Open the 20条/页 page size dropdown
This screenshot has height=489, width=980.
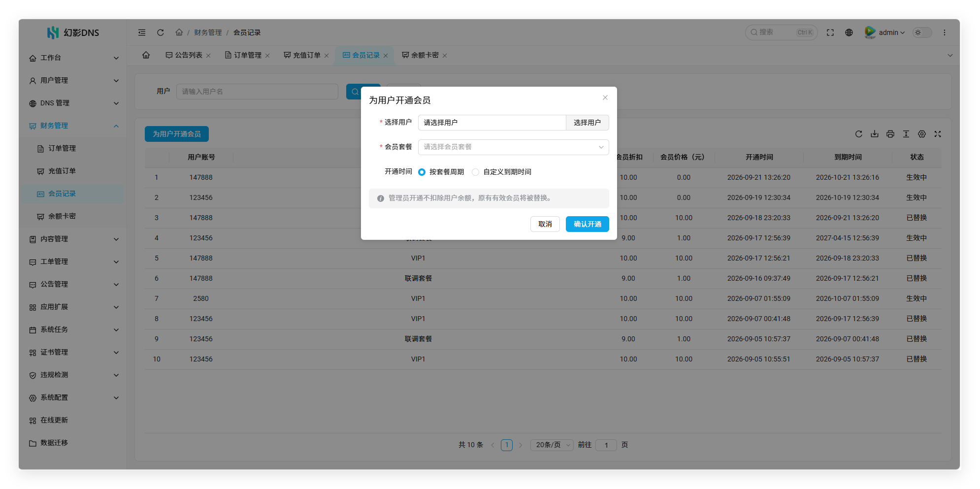(552, 445)
